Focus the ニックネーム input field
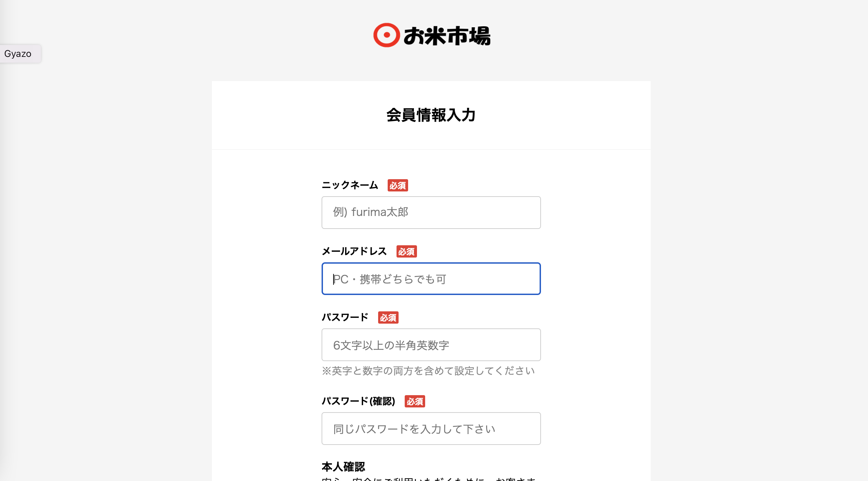The height and width of the screenshot is (481, 868). pyautogui.click(x=431, y=212)
